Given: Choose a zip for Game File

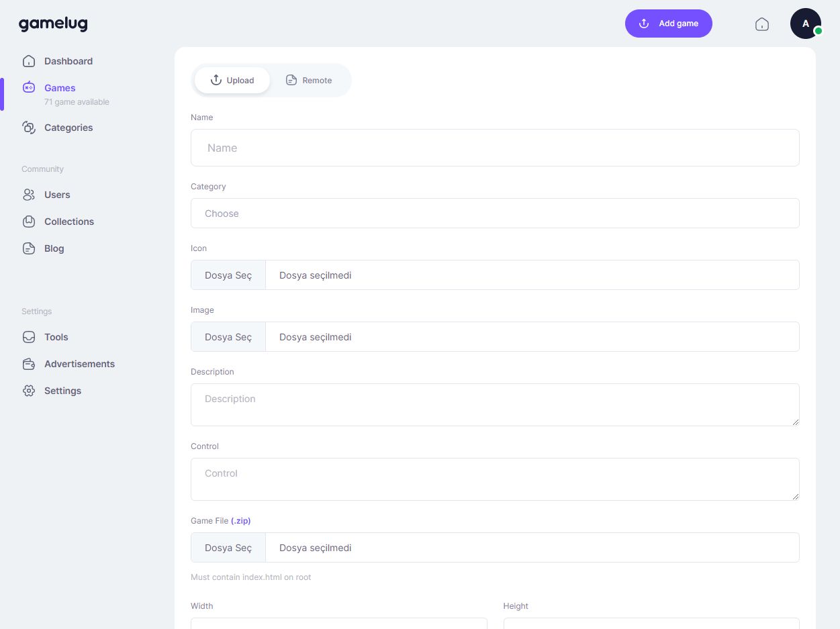Looking at the screenshot, I should 228,548.
